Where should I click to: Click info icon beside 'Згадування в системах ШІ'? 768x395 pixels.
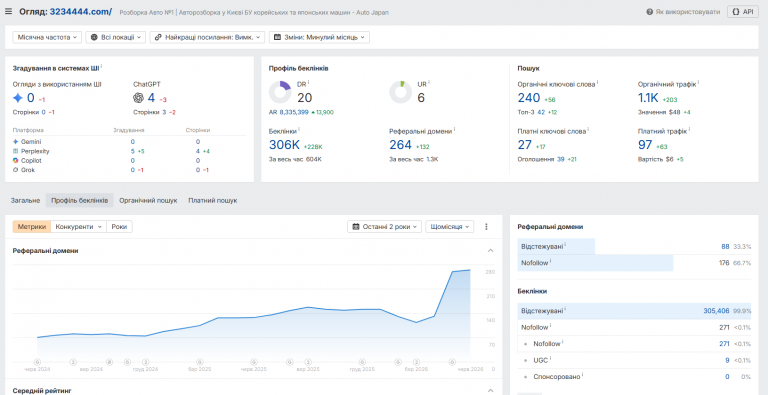coord(101,66)
